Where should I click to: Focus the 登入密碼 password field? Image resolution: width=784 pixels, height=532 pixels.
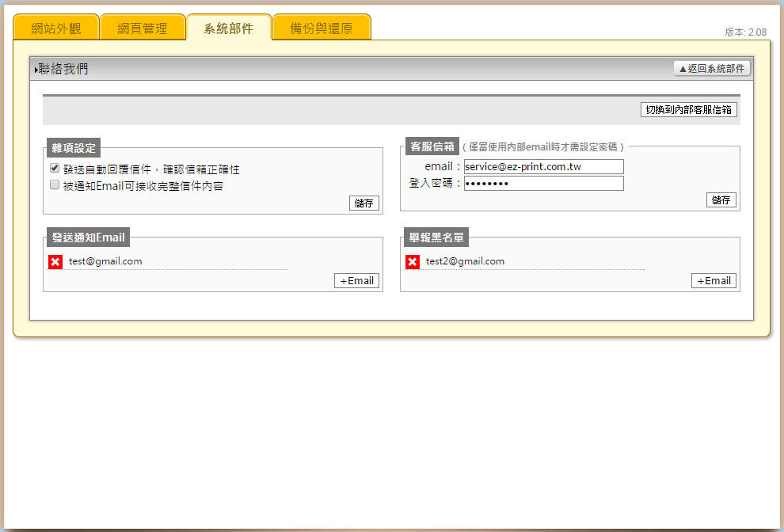(x=543, y=184)
